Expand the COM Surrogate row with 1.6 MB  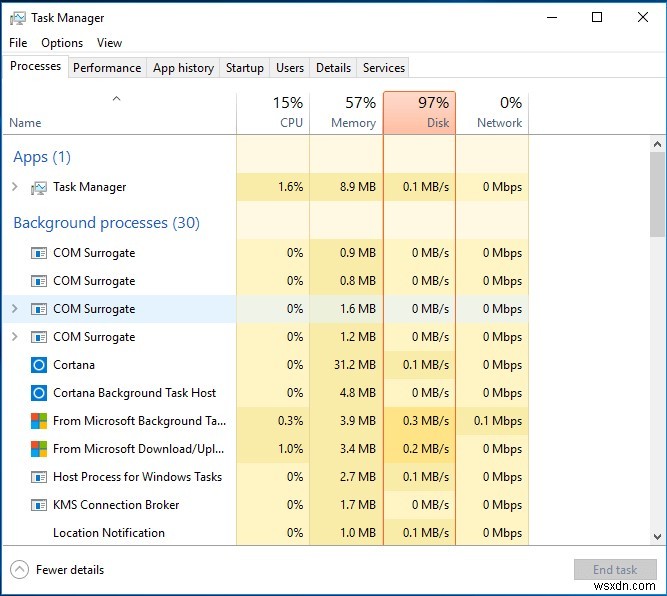pyautogui.click(x=15, y=308)
